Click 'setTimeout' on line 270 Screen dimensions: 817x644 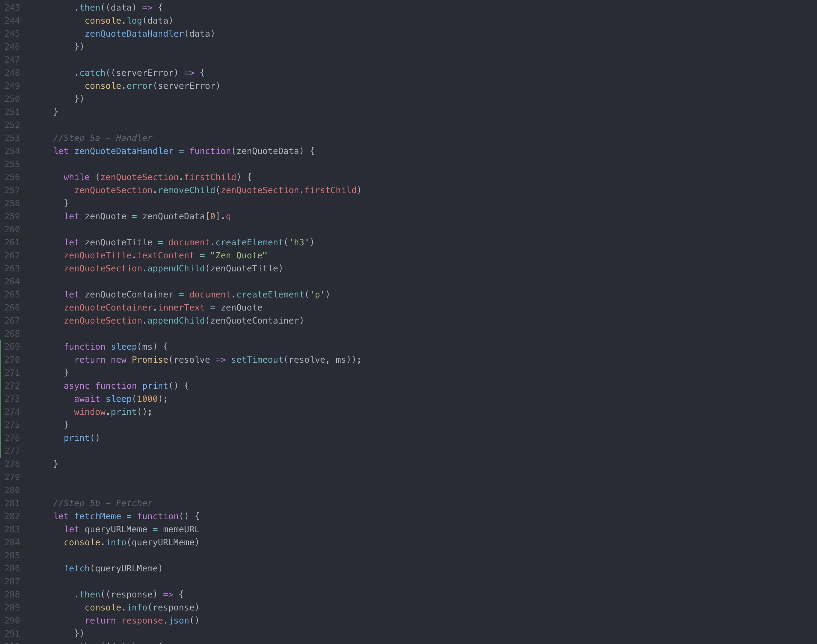pos(257,360)
